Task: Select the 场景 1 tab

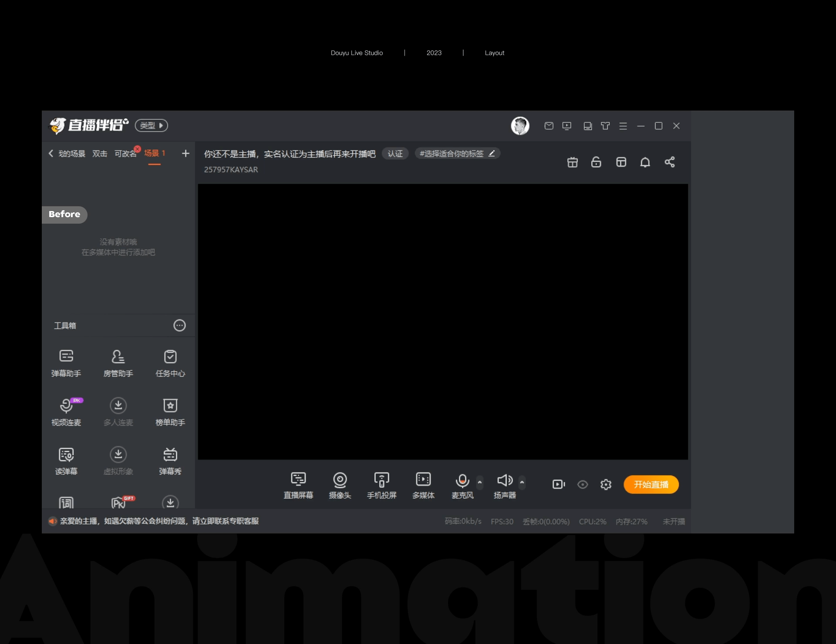Action: click(155, 153)
